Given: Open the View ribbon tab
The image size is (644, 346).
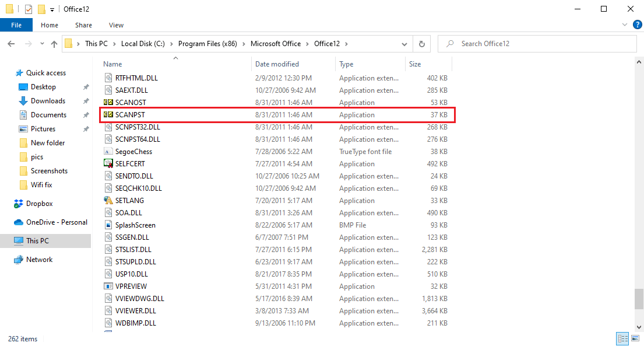Looking at the screenshot, I should [116, 25].
